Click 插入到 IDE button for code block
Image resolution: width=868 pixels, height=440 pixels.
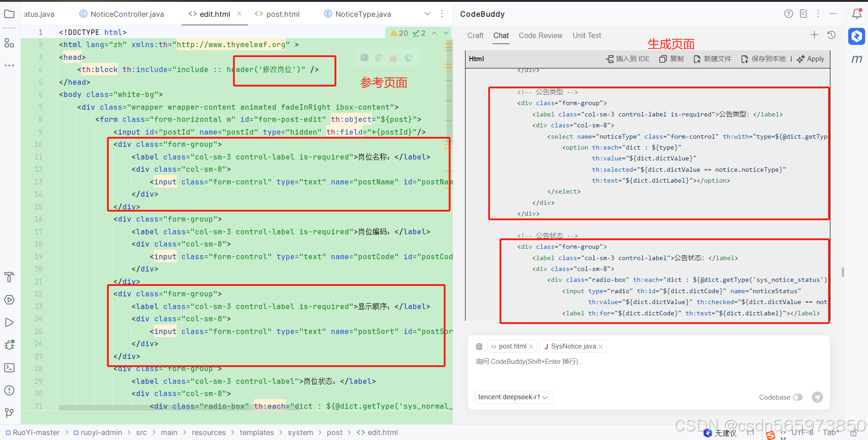628,59
